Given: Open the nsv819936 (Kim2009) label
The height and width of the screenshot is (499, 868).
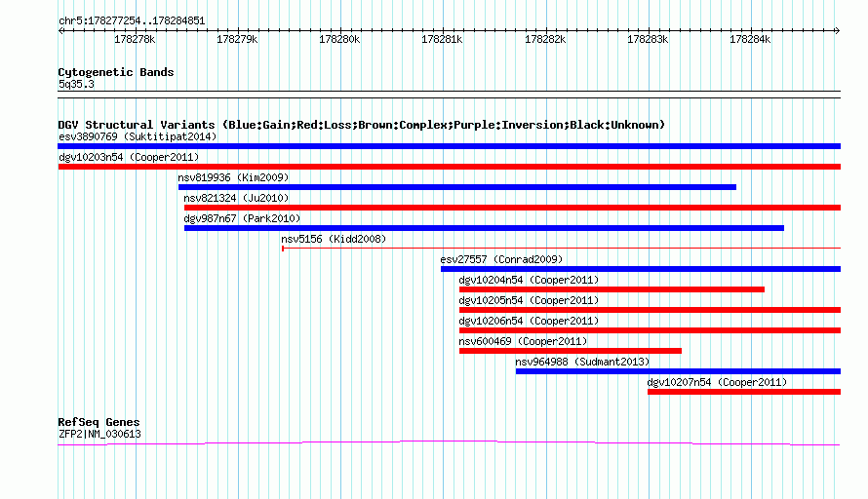Looking at the screenshot, I should point(233,177).
